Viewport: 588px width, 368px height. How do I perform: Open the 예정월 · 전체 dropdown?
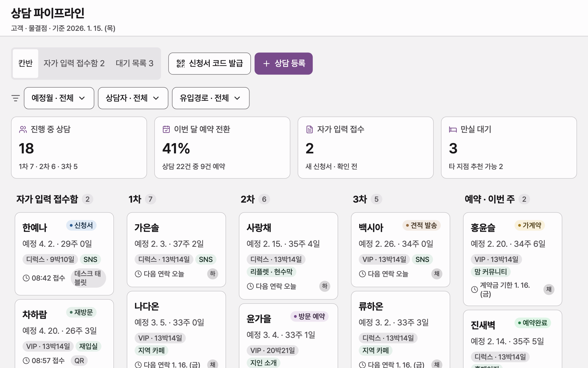click(x=59, y=98)
